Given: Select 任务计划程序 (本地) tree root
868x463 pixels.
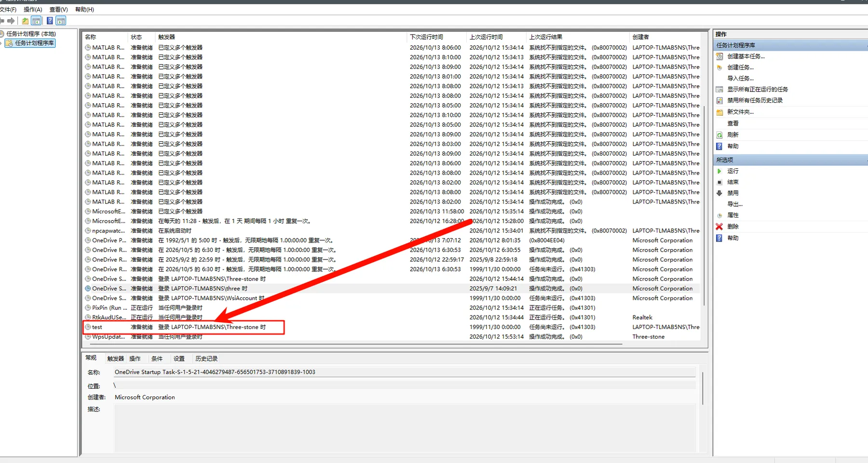Looking at the screenshot, I should click(31, 34).
